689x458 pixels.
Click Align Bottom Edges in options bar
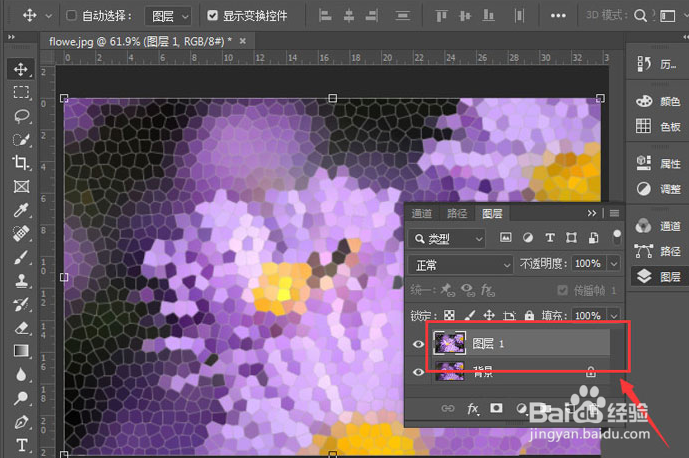click(488, 16)
